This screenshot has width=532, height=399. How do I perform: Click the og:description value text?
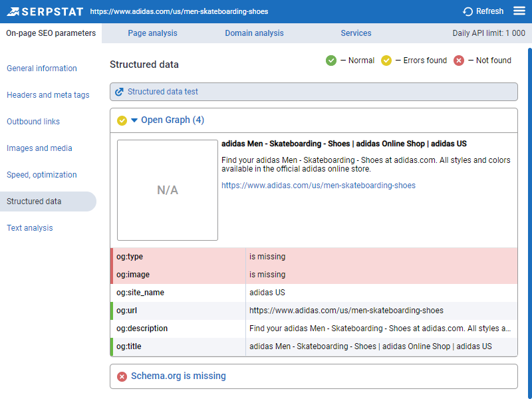(x=380, y=329)
